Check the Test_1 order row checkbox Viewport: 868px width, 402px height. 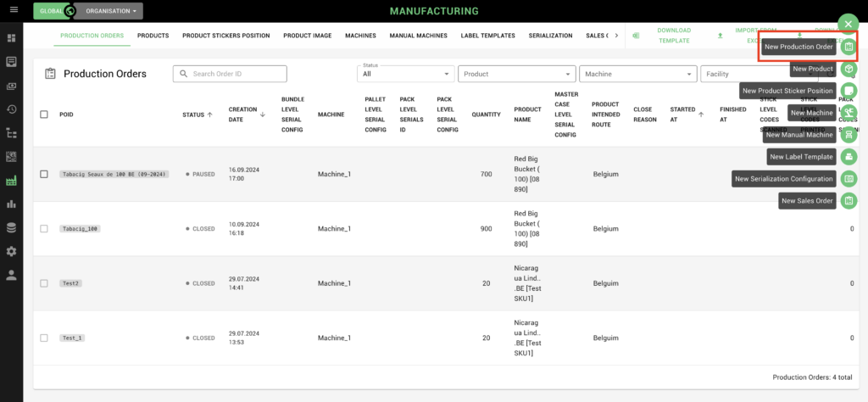coord(44,338)
